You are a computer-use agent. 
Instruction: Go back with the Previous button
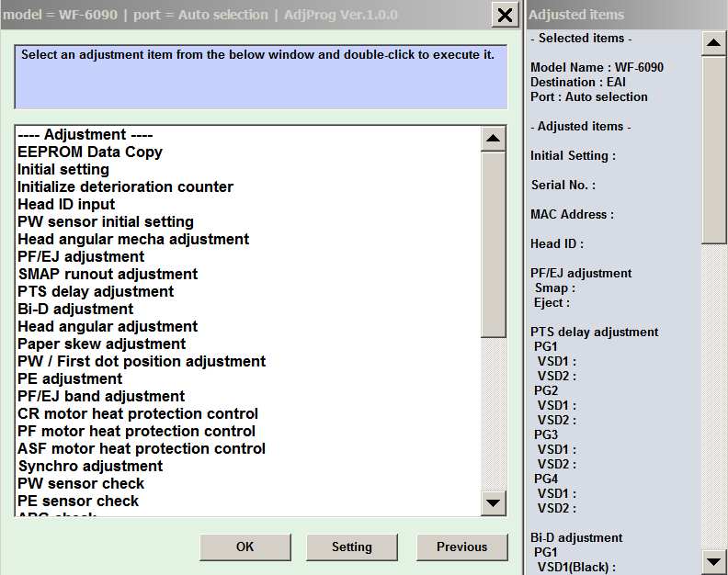[462, 547]
